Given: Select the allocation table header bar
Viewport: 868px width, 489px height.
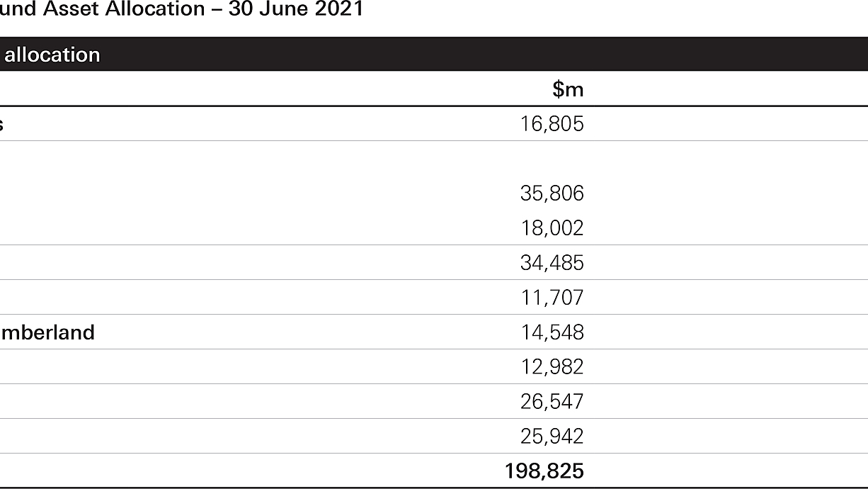Looking at the screenshot, I should click(x=434, y=55).
